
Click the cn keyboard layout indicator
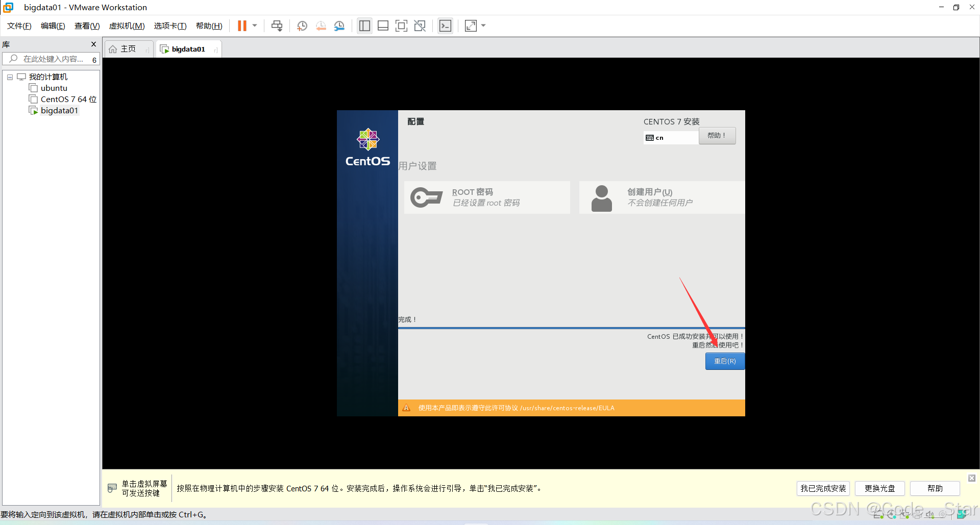pyautogui.click(x=671, y=138)
